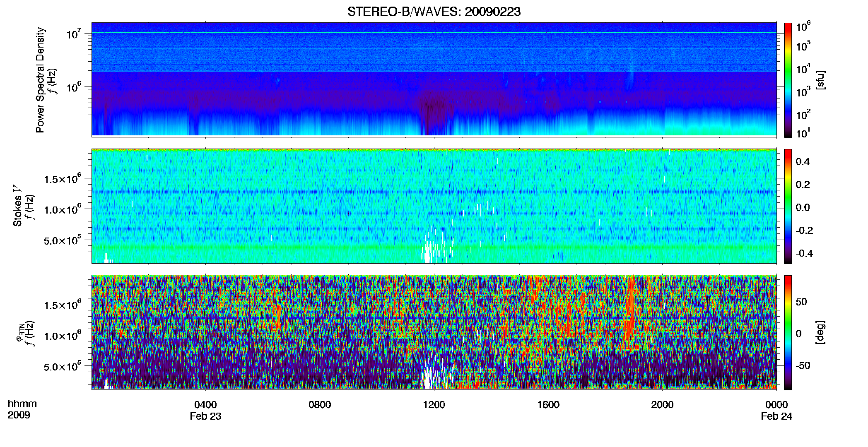Click the 0800 time axis label

pyautogui.click(x=320, y=404)
